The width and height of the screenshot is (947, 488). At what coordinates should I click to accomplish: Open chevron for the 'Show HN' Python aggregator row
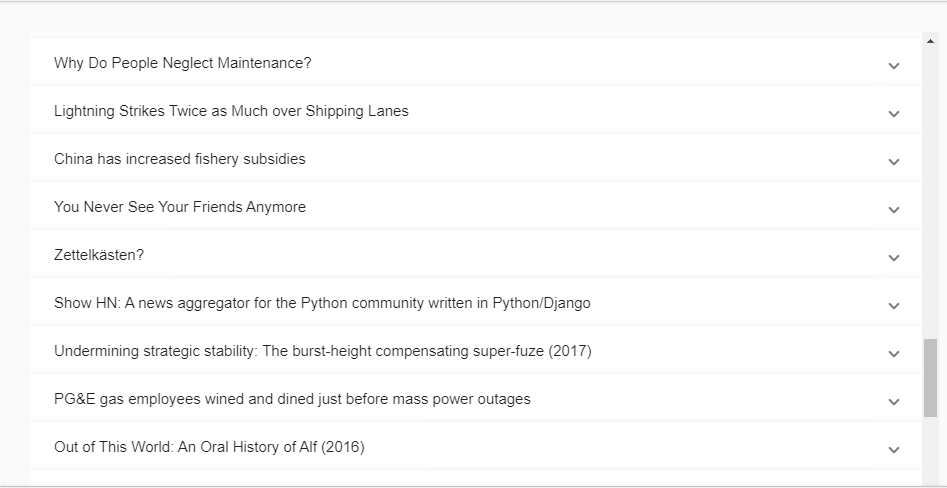pyautogui.click(x=893, y=306)
